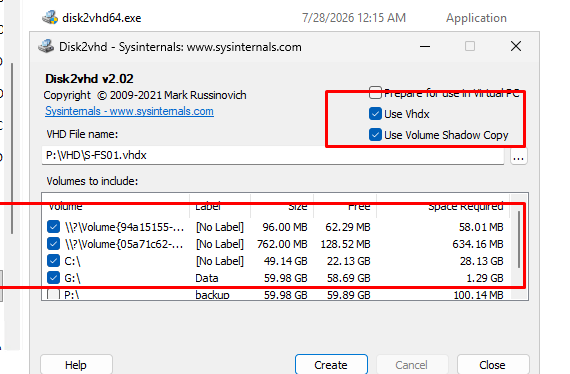Click the volumes list vertical scrollbar

coord(519,240)
